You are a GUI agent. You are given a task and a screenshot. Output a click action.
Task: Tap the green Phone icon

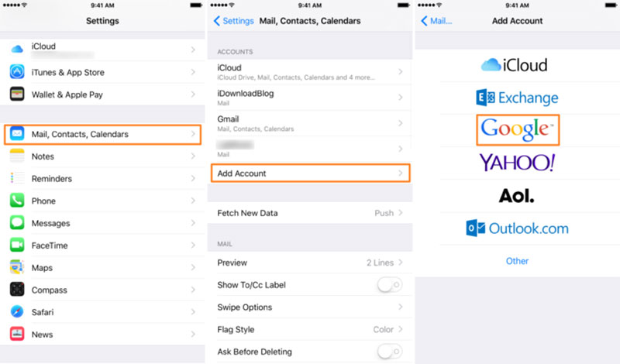coord(17,201)
